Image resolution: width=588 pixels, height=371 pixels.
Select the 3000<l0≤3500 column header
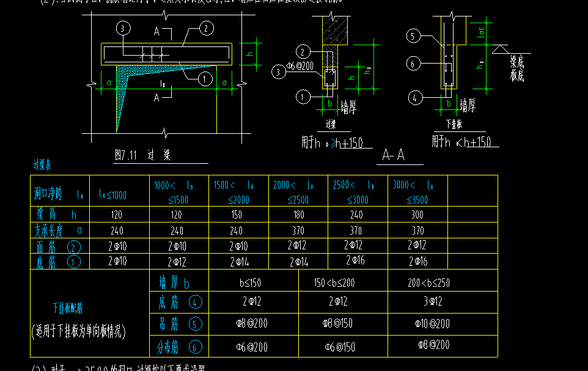[x=413, y=192]
